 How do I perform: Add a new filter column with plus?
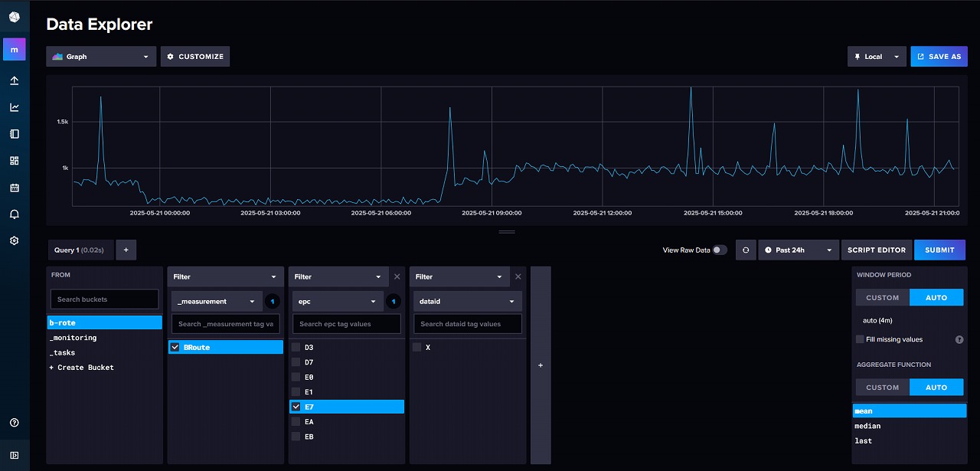541,365
